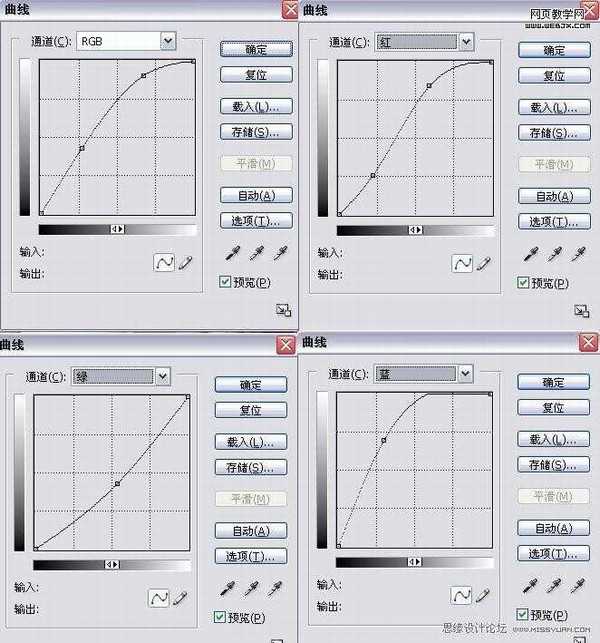Viewport: 600px width, 643px height.
Task: Toggle 预览 checkbox in Red channel dialog
Action: pyautogui.click(x=523, y=283)
